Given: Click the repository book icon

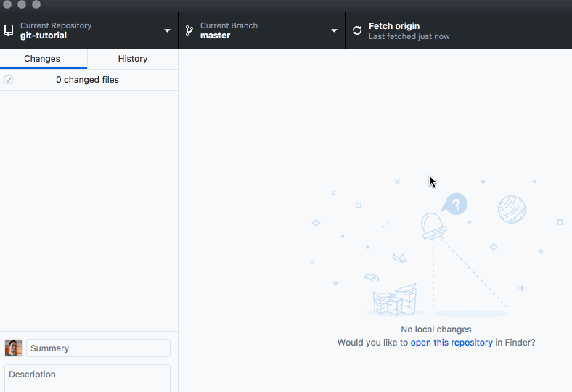Looking at the screenshot, I should 9,30.
